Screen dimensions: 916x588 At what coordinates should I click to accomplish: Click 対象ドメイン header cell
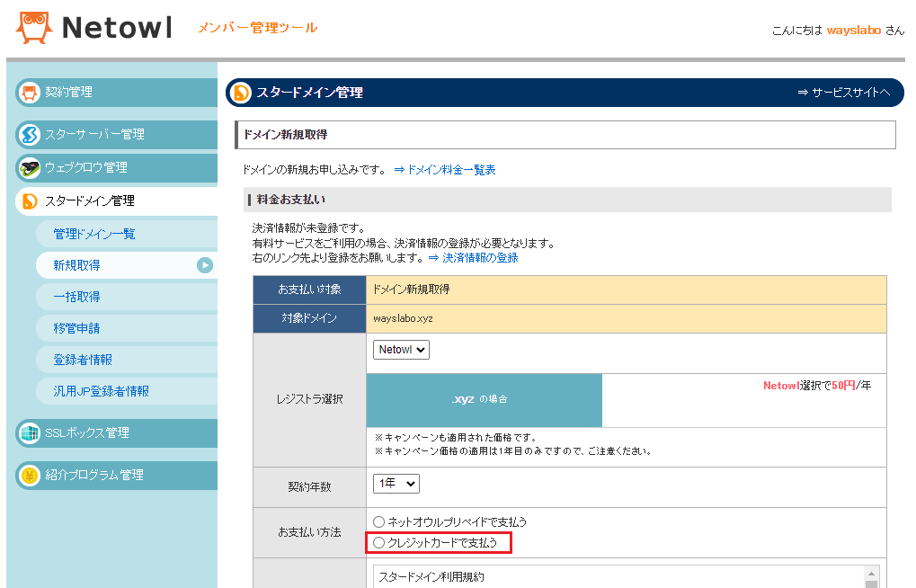(x=309, y=318)
